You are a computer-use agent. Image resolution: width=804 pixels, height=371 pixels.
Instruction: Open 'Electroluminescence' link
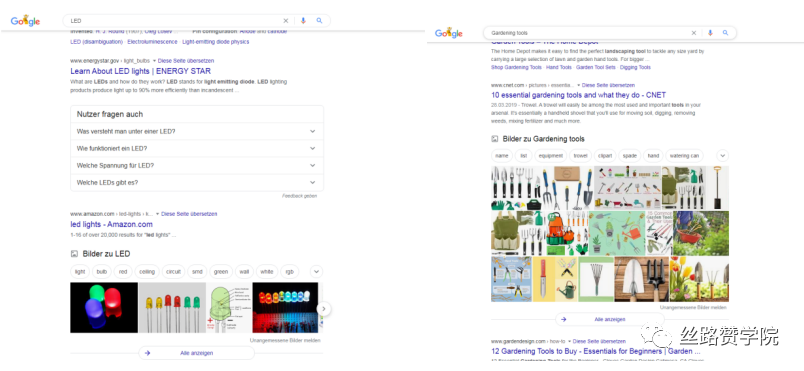(152, 42)
